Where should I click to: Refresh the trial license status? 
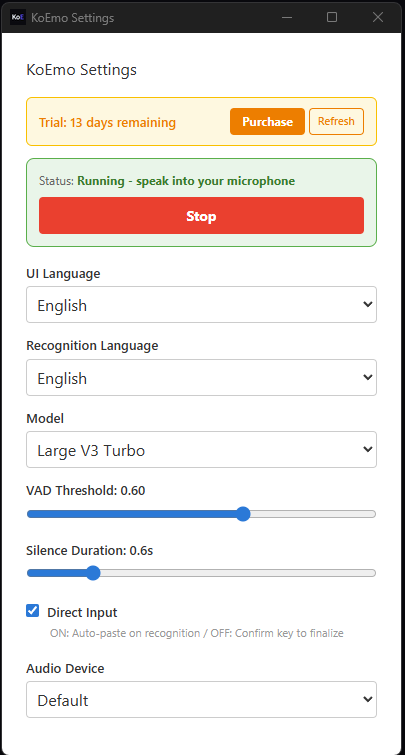tap(336, 121)
